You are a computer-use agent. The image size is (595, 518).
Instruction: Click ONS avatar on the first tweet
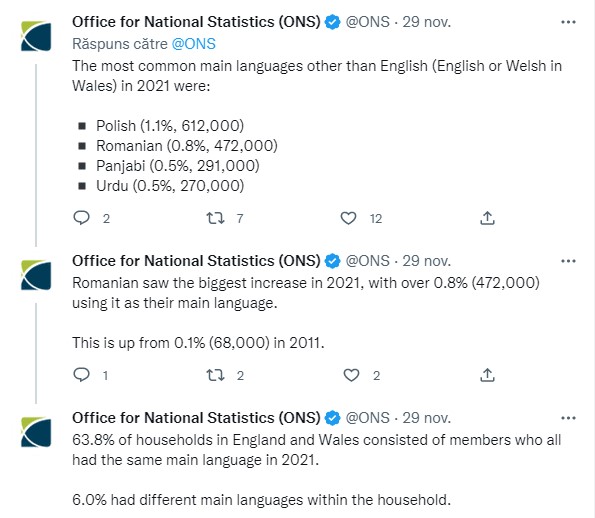pos(36,36)
